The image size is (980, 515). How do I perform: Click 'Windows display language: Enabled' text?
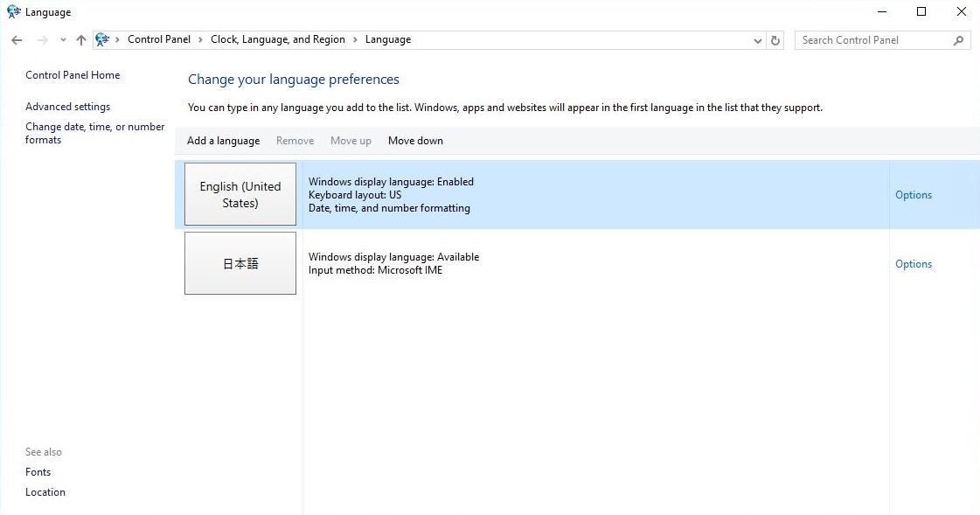(x=391, y=182)
